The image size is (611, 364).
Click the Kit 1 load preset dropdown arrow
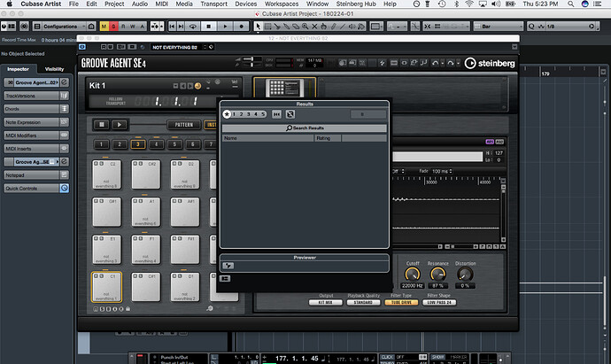[x=175, y=86]
